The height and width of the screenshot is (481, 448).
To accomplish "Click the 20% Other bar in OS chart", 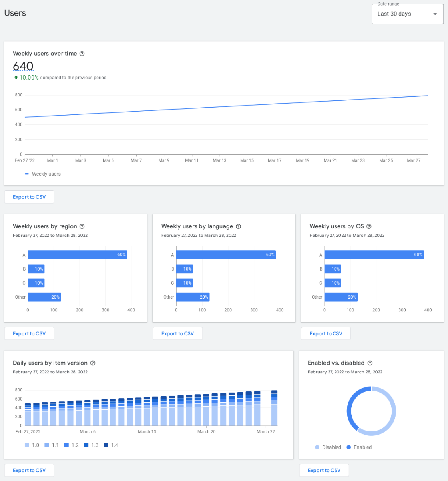I will [341, 297].
